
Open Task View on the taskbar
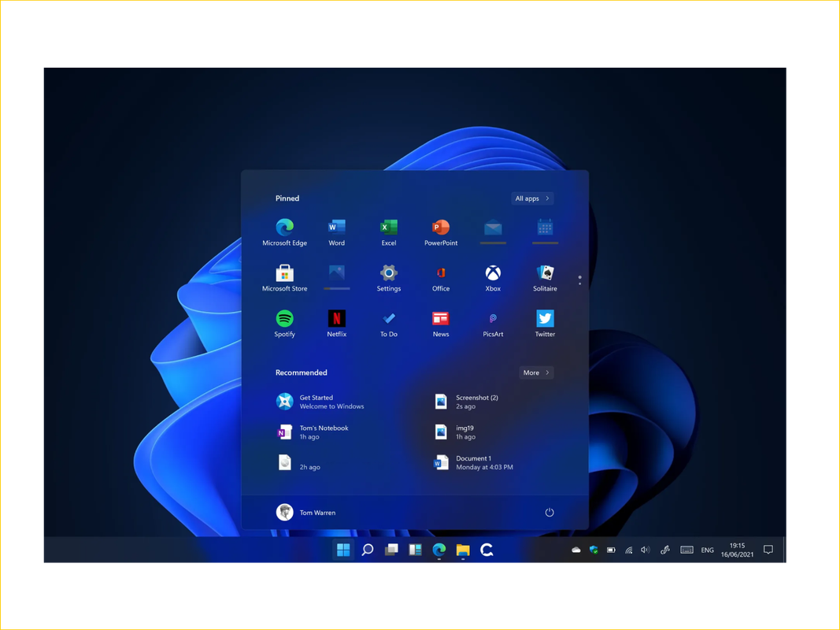[391, 549]
